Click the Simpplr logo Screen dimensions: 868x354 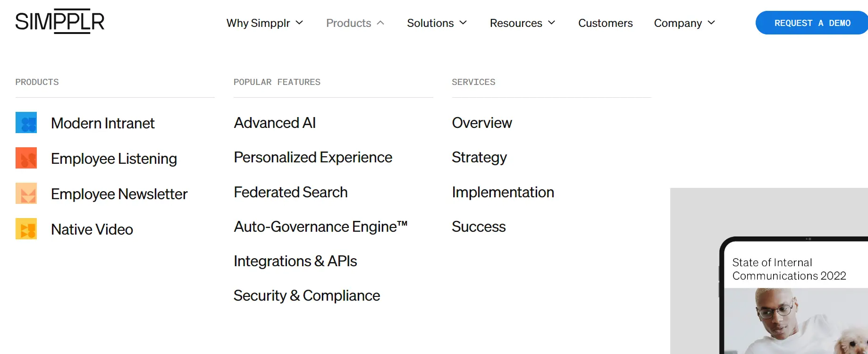point(60,21)
